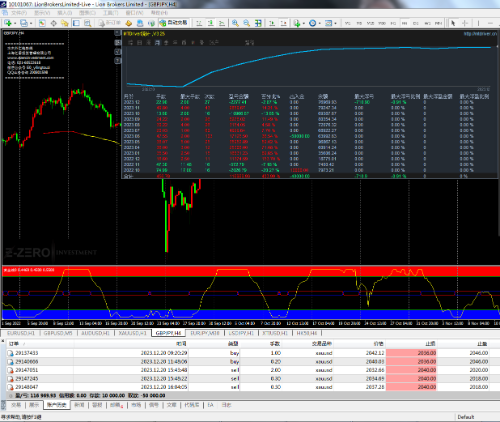
Task: Open the Strategy Tester toolbar icon
Action: 88,23
